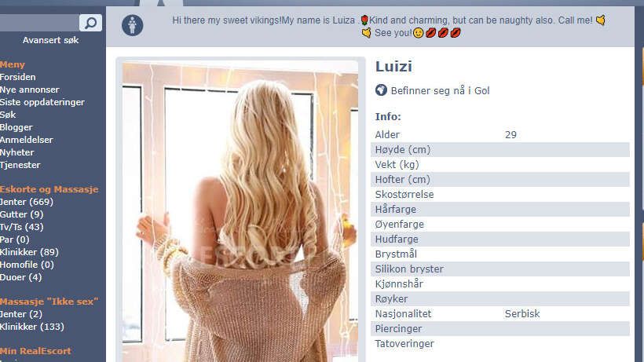Click the female profile icon in banner
Image resolution: width=644 pixels, height=362 pixels.
coord(132,25)
